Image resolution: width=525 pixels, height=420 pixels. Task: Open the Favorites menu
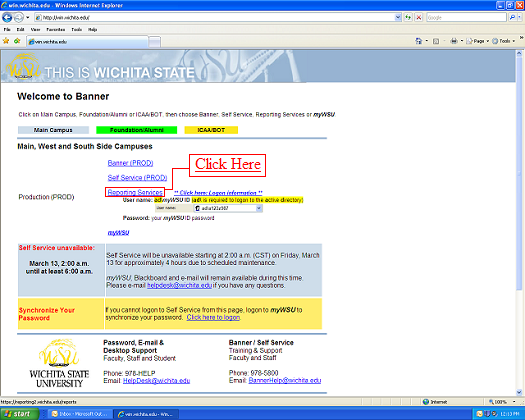[56, 29]
